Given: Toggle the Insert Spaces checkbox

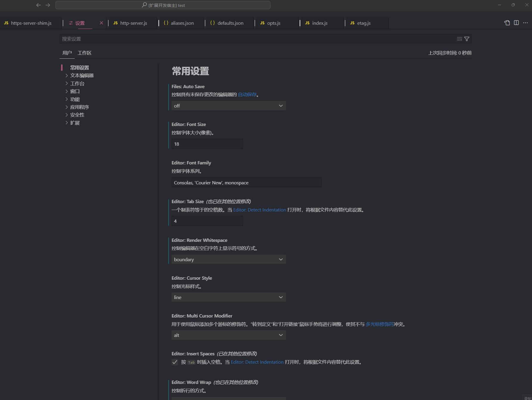Looking at the screenshot, I should pos(175,362).
